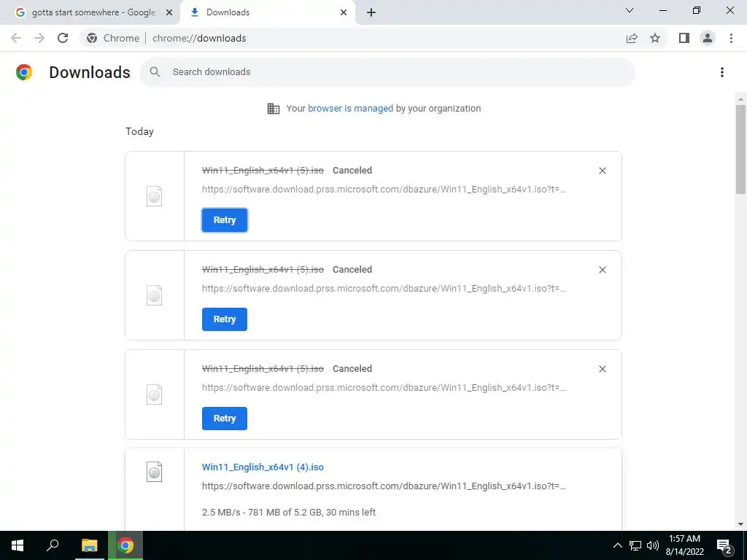Click the magnifier icon in Search downloads

tap(155, 72)
